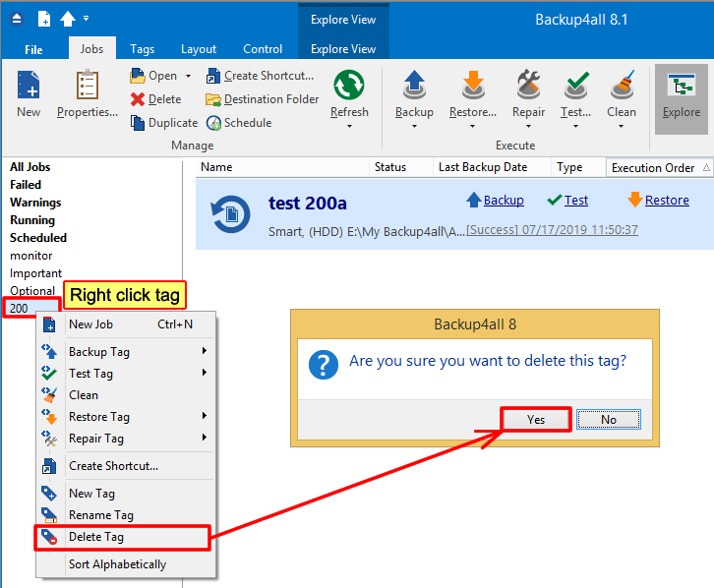
Task: Click the question mark dialog icon
Action: point(324,365)
